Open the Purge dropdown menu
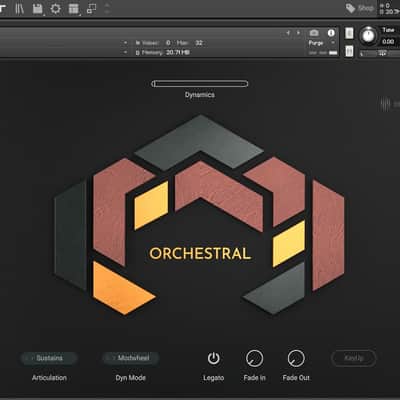Image resolution: width=400 pixels, height=400 pixels. click(321, 43)
